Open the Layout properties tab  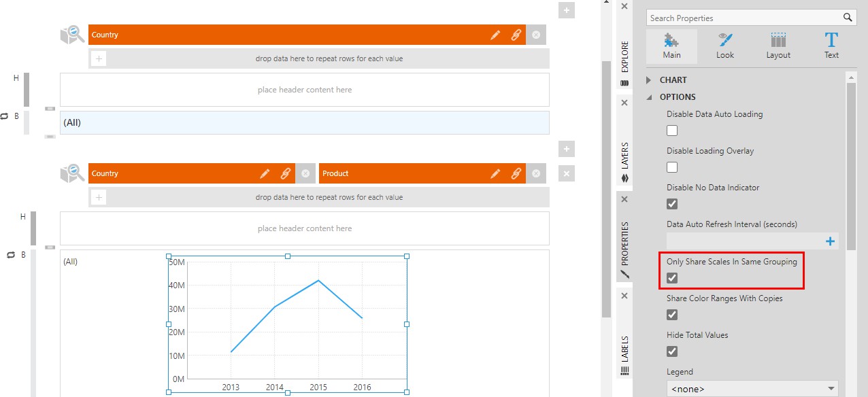coord(778,46)
